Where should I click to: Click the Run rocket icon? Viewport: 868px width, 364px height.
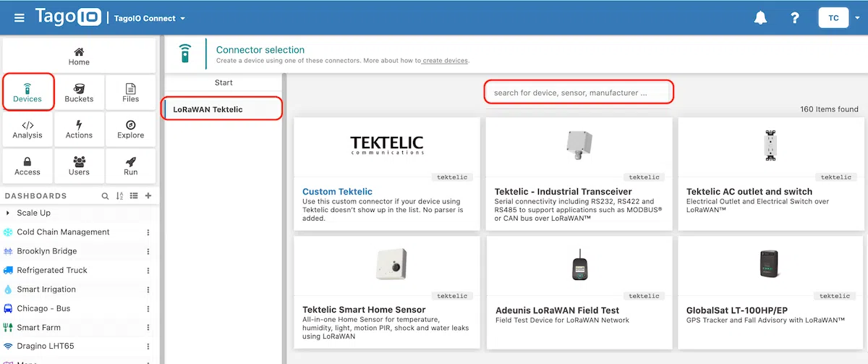tap(131, 166)
